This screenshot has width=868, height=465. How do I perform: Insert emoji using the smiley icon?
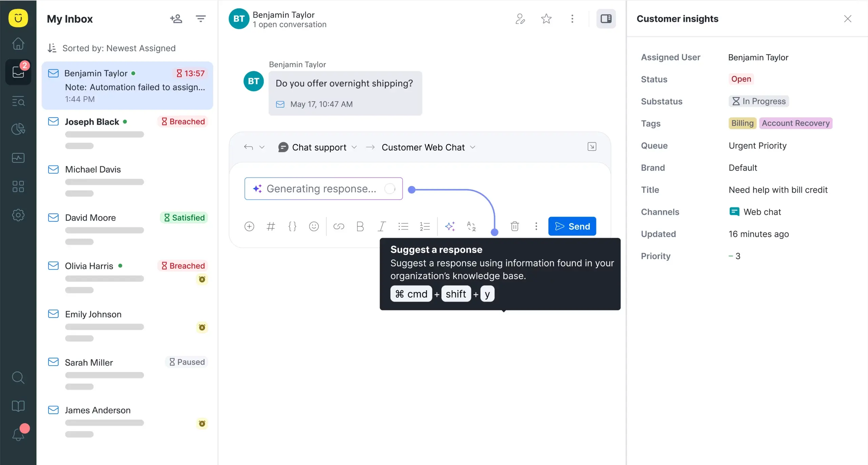click(x=314, y=226)
